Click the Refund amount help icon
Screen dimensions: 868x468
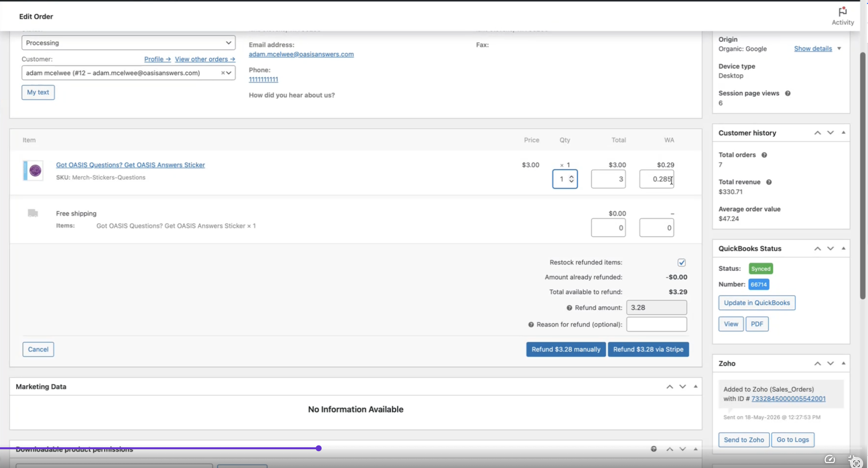569,308
